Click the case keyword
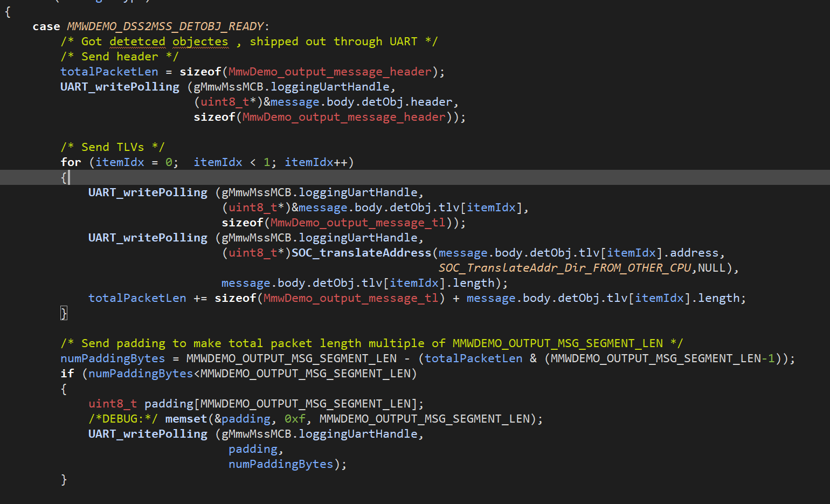 click(46, 26)
